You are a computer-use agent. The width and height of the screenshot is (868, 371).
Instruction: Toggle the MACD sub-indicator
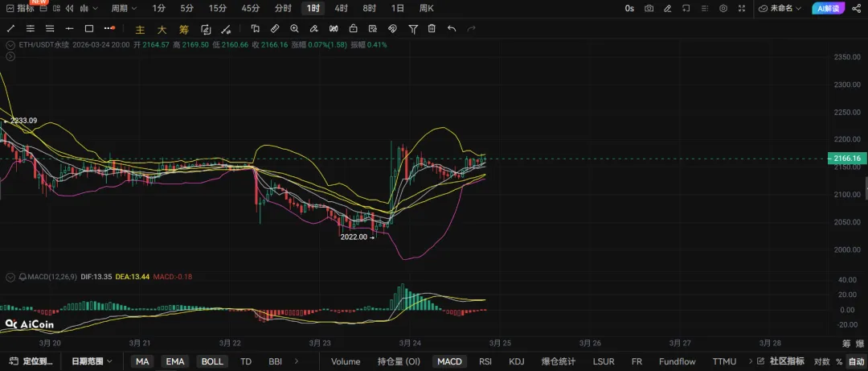click(x=449, y=361)
